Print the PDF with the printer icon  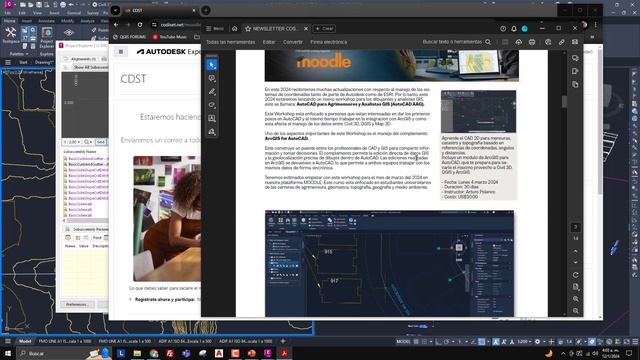click(532, 42)
